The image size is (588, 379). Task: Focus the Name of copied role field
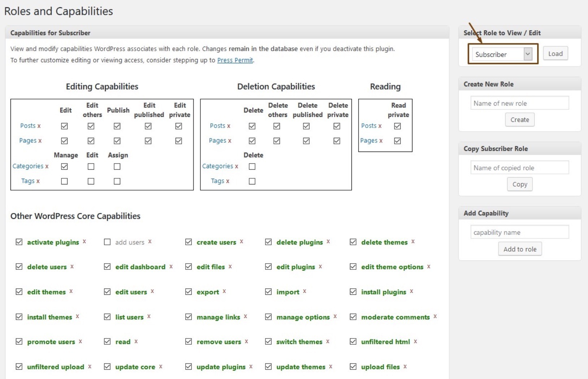tap(520, 167)
